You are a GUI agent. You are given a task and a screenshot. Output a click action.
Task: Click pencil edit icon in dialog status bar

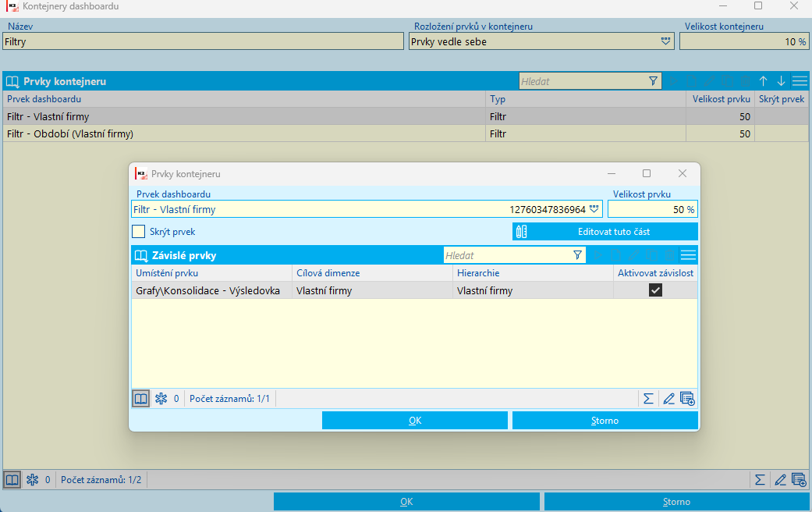tap(668, 399)
